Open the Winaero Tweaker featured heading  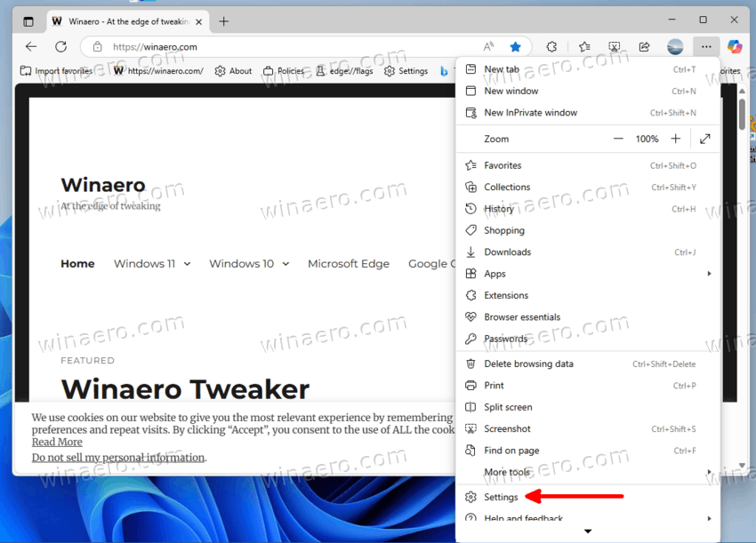[185, 389]
